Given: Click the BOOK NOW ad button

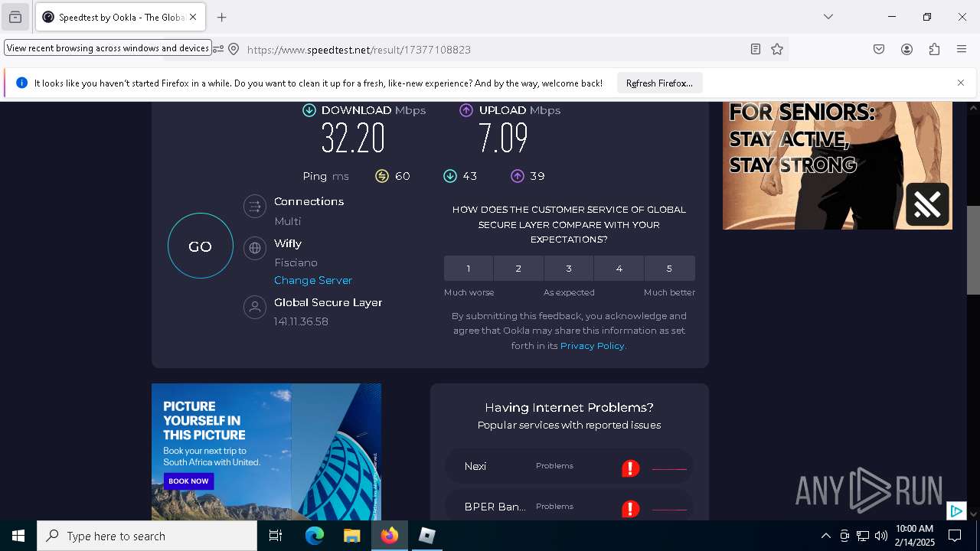Looking at the screenshot, I should (x=188, y=481).
